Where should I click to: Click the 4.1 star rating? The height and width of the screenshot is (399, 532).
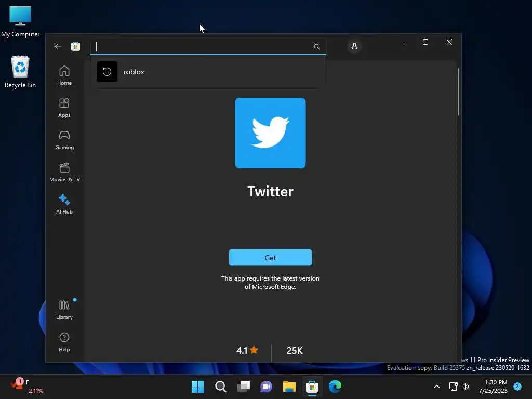247,350
